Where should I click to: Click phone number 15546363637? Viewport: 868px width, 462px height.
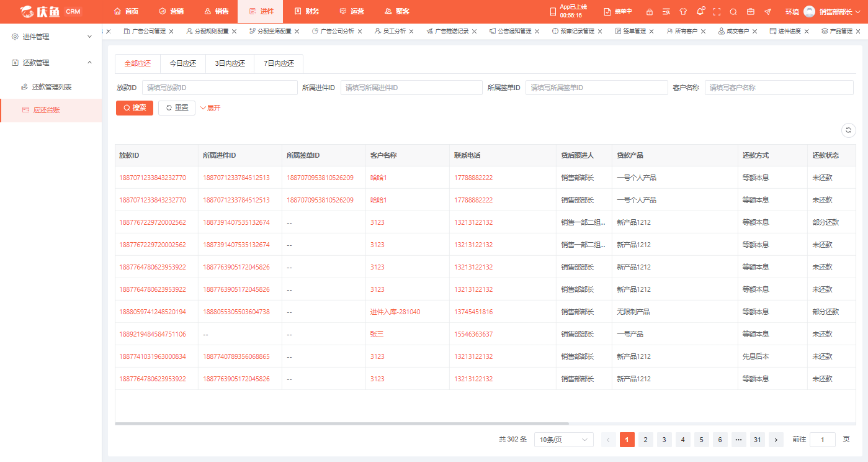pos(473,334)
